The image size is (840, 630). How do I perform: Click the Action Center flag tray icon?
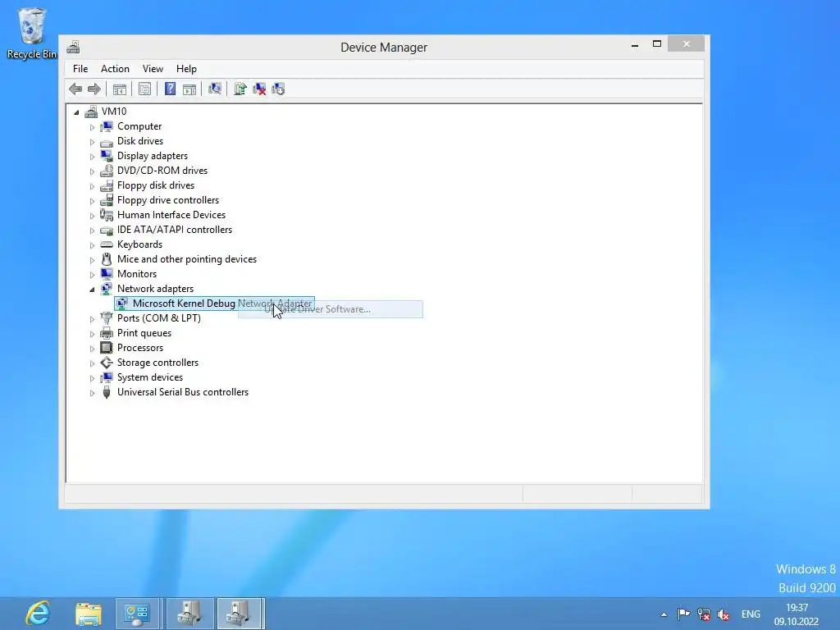(x=683, y=614)
